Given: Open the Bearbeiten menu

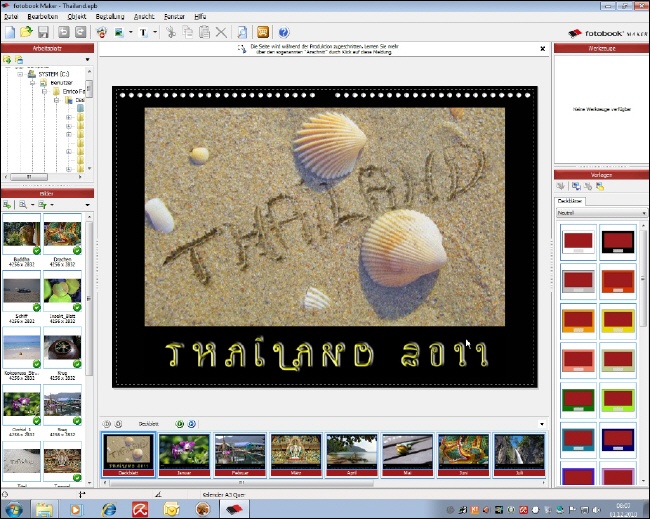Looking at the screenshot, I should coord(43,17).
